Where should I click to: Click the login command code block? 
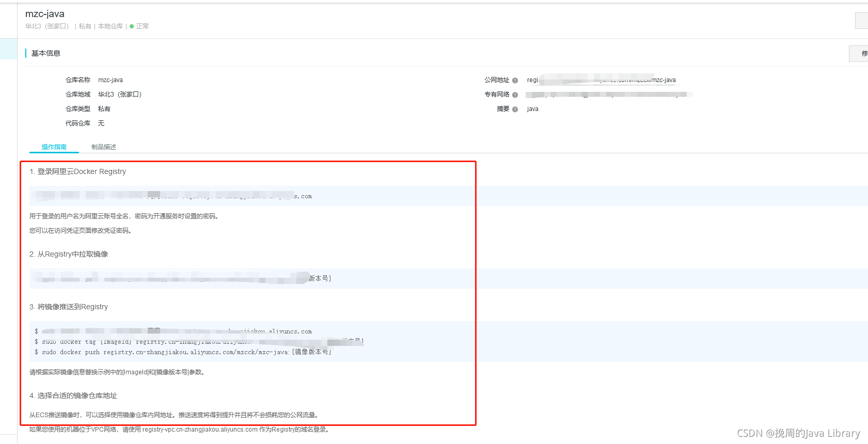[449, 196]
